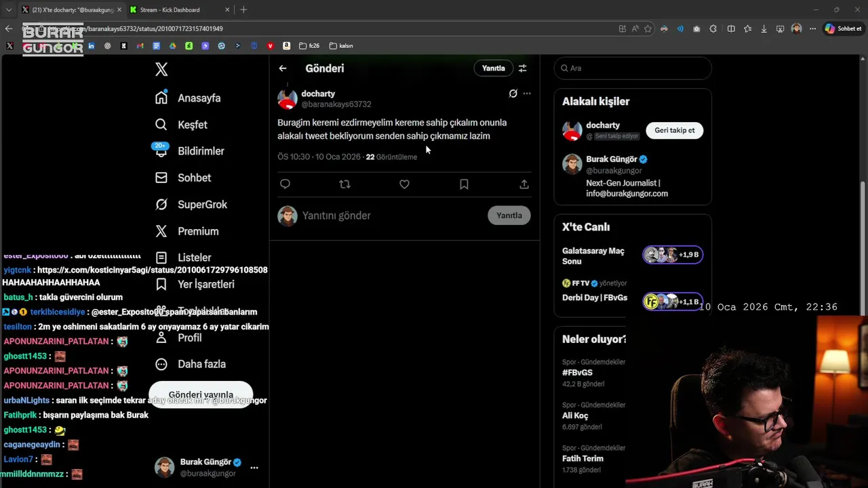Open SuperGrok from sidebar
Image resolution: width=868 pixels, height=488 pixels.
(x=191, y=204)
